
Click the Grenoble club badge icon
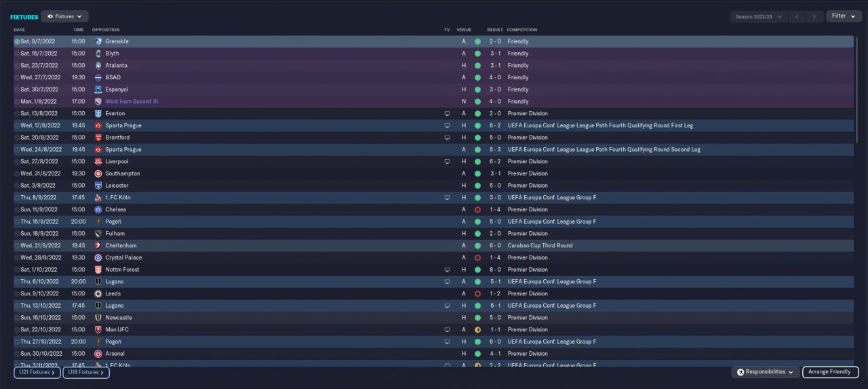(x=98, y=41)
